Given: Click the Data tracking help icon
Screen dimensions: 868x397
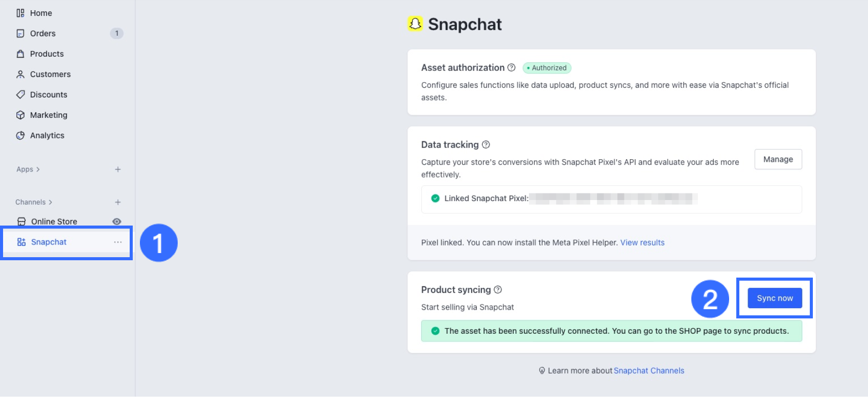Looking at the screenshot, I should pos(486,144).
